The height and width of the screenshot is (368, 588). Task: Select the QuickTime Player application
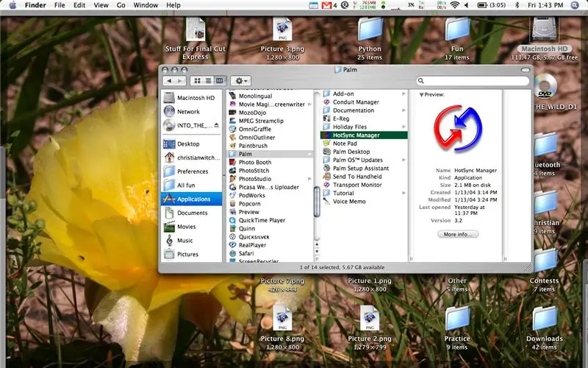tap(262, 220)
